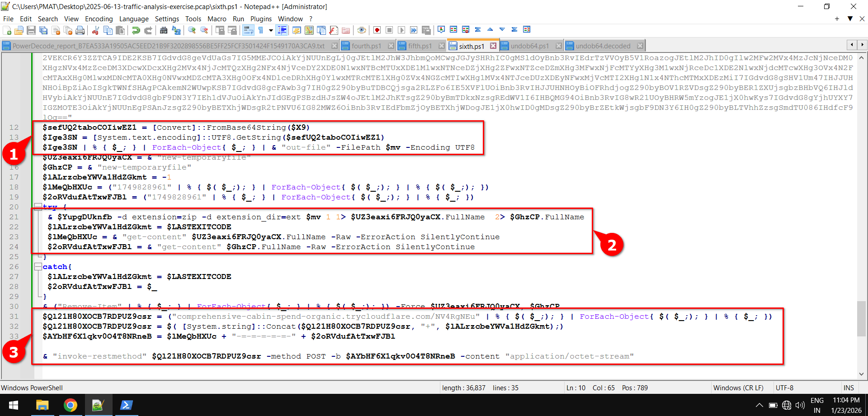Print the current document
This screenshot has height=416, width=868.
coord(81,30)
